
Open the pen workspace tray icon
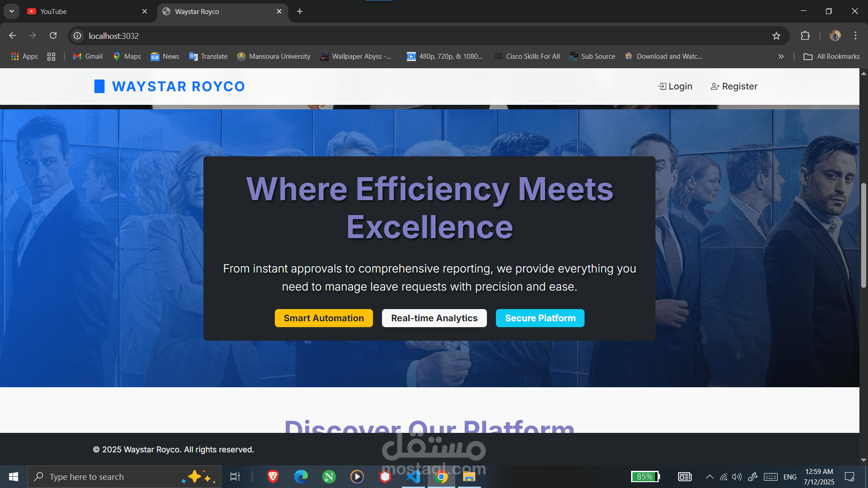pos(753,477)
